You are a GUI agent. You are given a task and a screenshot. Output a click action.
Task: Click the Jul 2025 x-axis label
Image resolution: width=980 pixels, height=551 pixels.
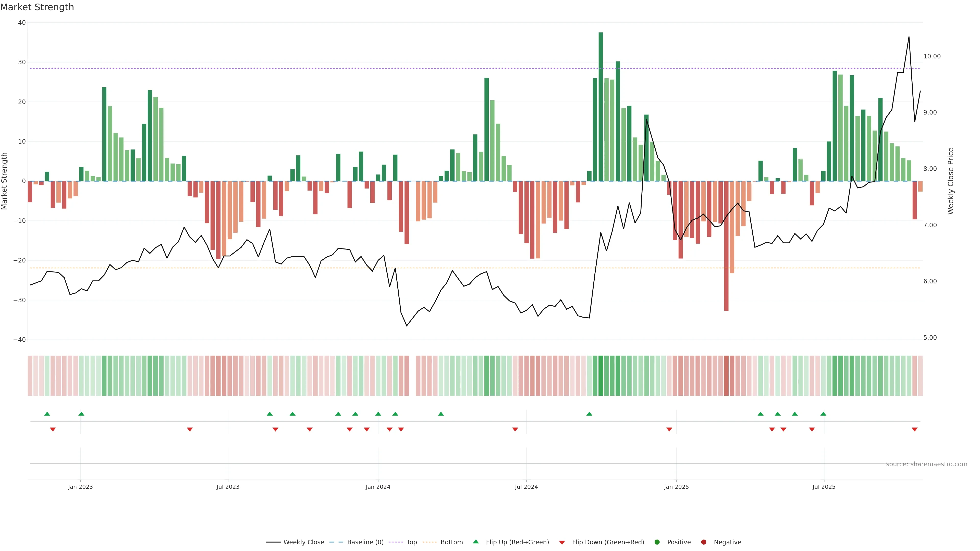824,487
